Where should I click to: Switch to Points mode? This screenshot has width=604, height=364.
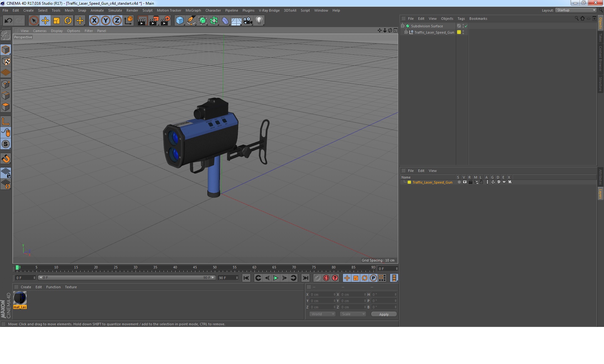pos(6,84)
